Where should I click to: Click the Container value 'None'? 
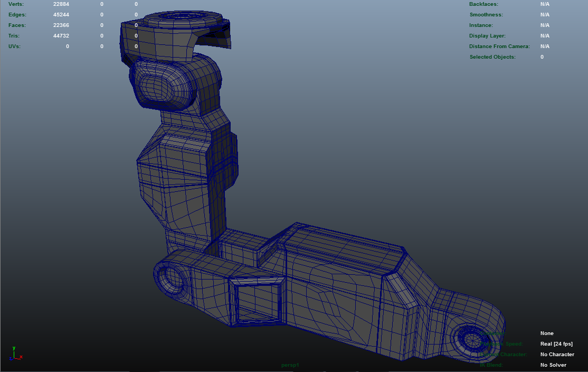(x=547, y=333)
